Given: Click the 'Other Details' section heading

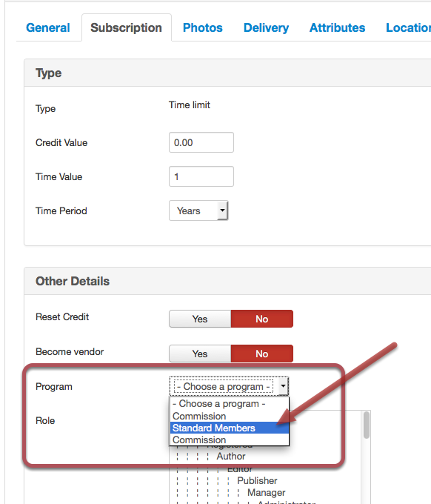Looking at the screenshot, I should tap(73, 281).
